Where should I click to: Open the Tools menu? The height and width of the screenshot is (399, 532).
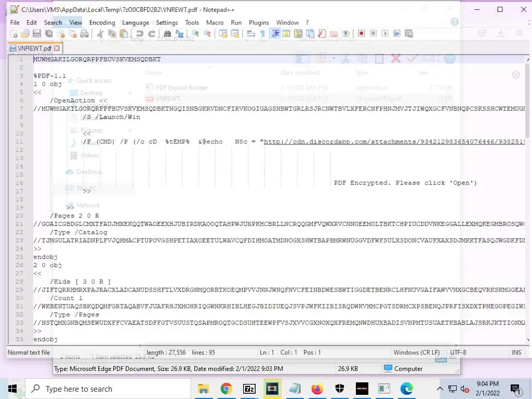192,23
